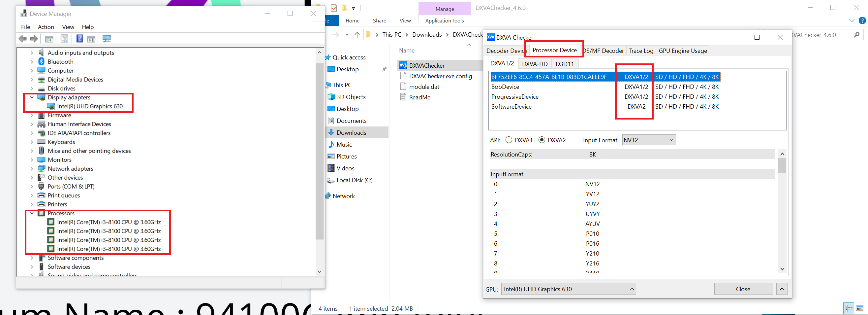The height and width of the screenshot is (315, 868).
Task: Expand the Disk drives tree node
Action: pyautogui.click(x=32, y=88)
